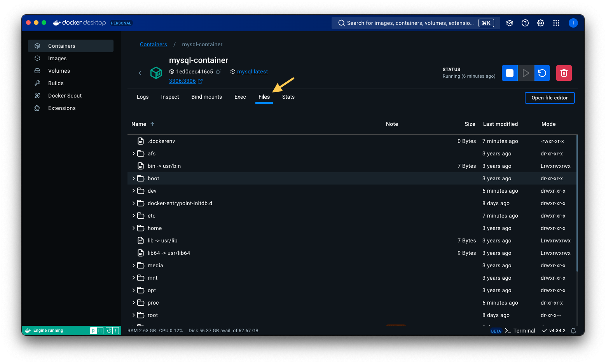The height and width of the screenshot is (364, 606).
Task: Stop the mysql-container with the stop button
Action: click(510, 73)
